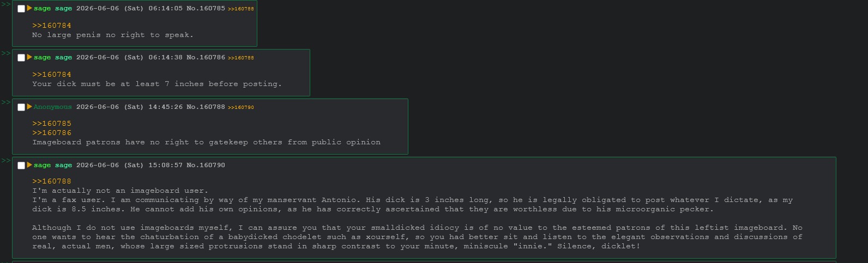
Task: Check the box for Anonymous post 160788
Action: (21, 107)
